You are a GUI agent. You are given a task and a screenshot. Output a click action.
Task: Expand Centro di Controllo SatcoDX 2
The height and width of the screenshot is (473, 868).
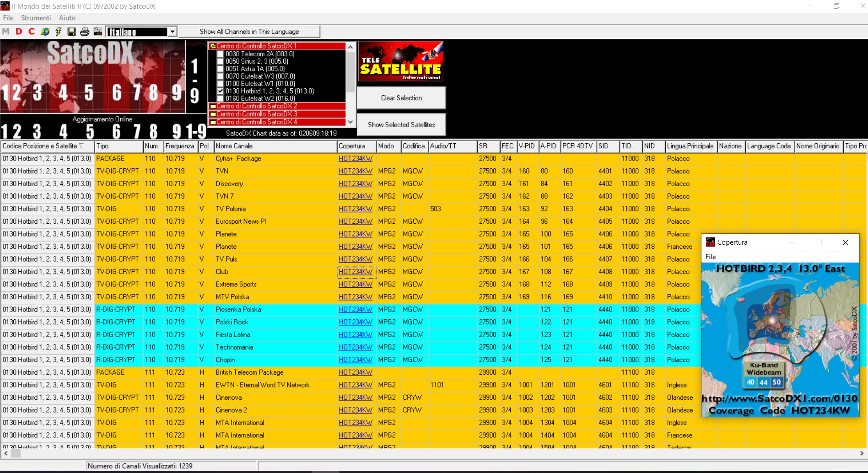point(276,106)
